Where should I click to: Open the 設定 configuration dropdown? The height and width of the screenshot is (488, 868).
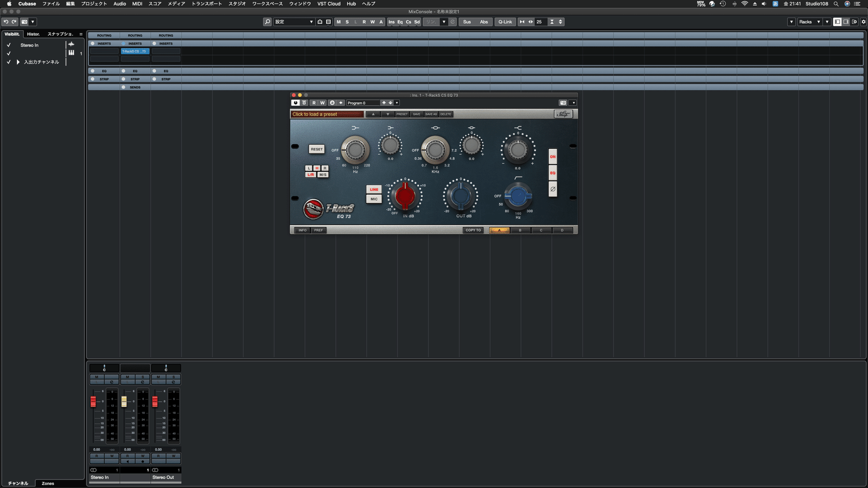pos(294,22)
